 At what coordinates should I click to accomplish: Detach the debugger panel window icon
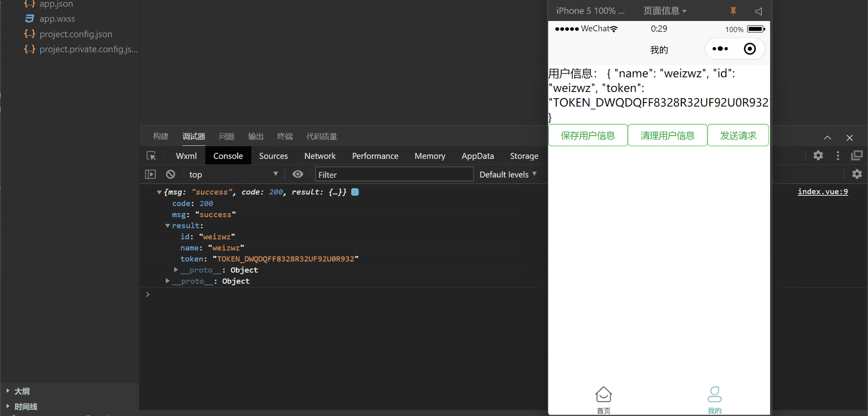[857, 155]
